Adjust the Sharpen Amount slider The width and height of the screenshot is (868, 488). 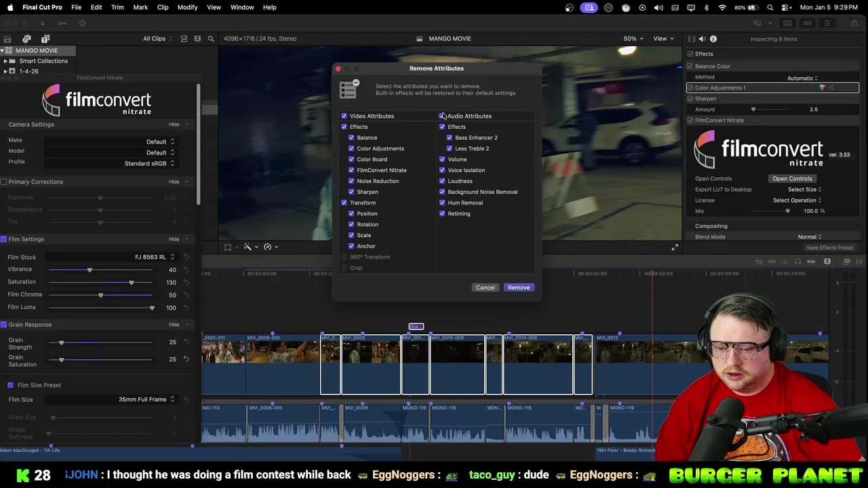(x=753, y=110)
